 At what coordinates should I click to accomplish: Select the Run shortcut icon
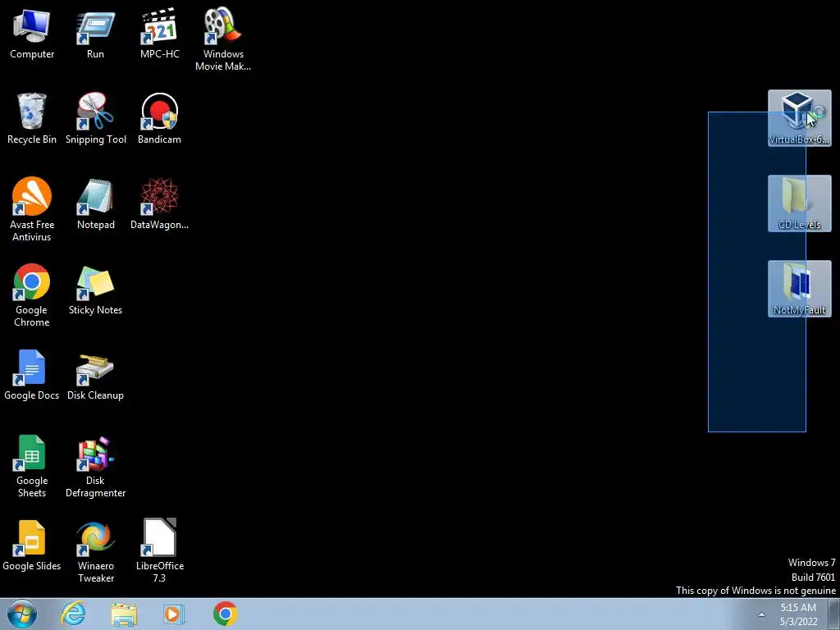pyautogui.click(x=95, y=33)
